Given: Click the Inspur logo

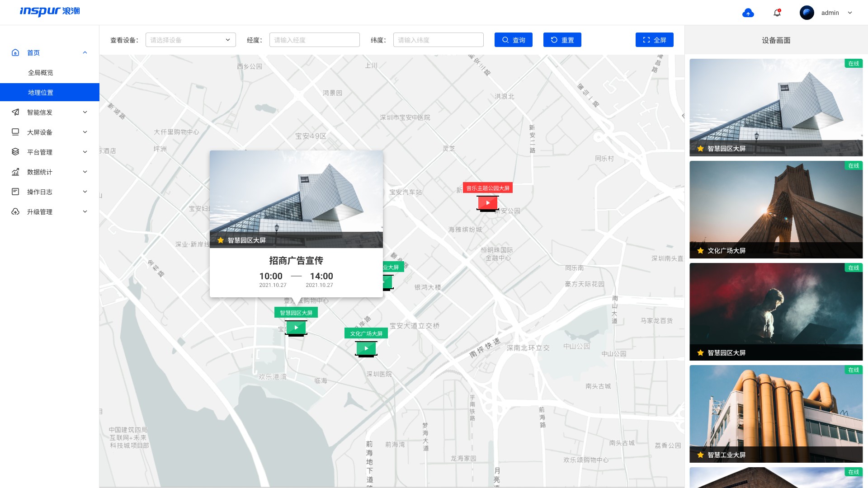Looking at the screenshot, I should [50, 11].
